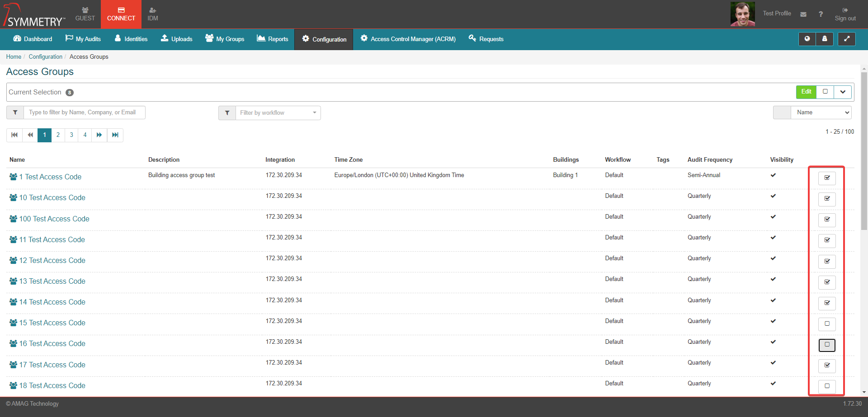Toggle select-all checkbox next to Edit
Screen dimensions: 868x417
click(x=825, y=92)
